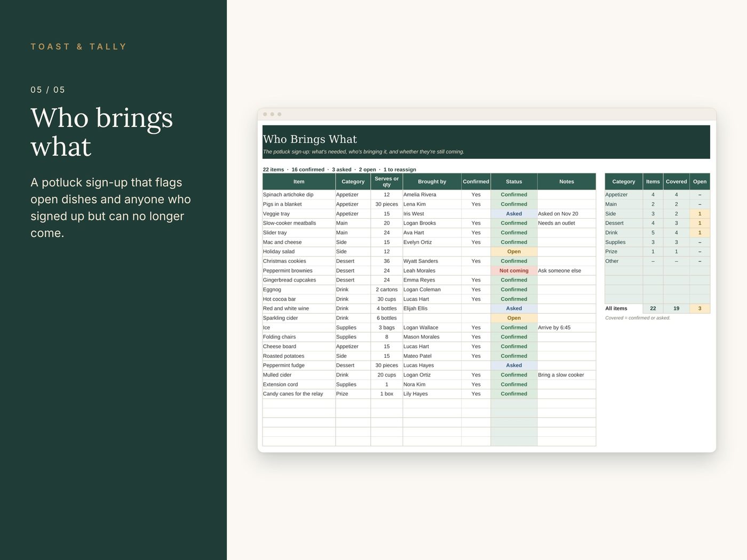Select the "Folding chairs" item cell
This screenshot has width=747, height=560.
pos(299,337)
